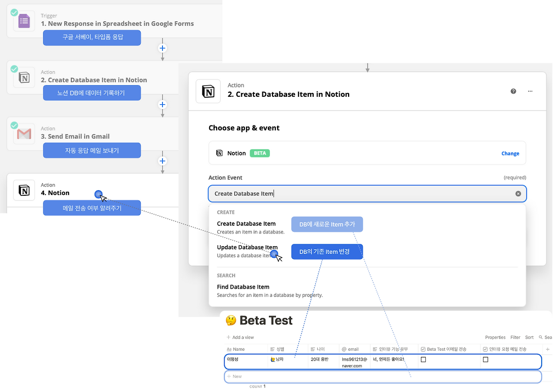556x392 pixels.
Task: Clear the Action Event field with x icon
Action: [x=518, y=194]
